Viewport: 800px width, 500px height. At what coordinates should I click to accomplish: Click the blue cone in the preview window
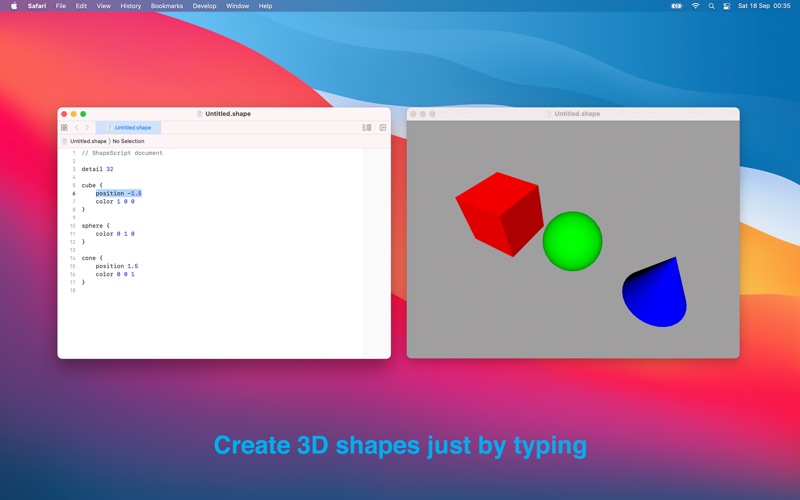(656, 294)
